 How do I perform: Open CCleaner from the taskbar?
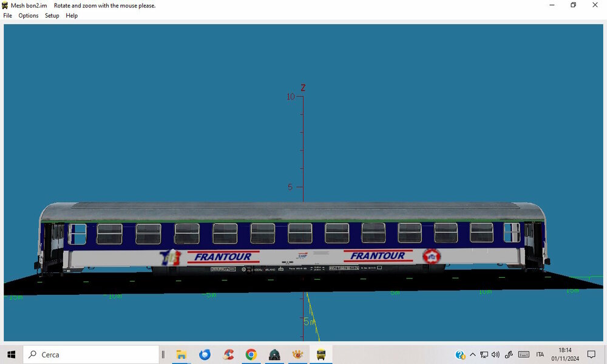[x=228, y=354]
